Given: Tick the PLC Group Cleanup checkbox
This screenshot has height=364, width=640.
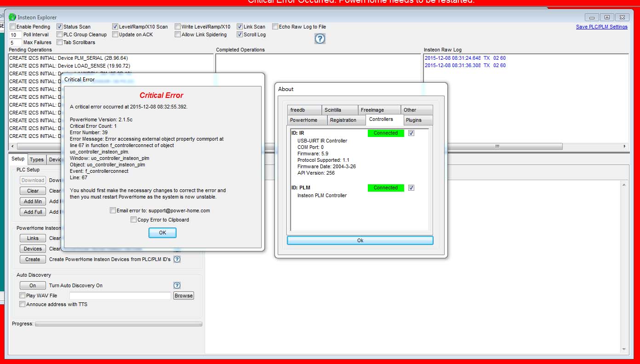Looking at the screenshot, I should click(59, 34).
